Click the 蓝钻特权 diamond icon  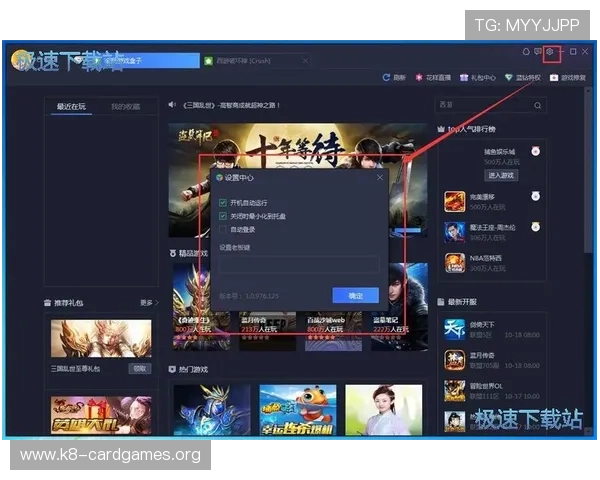(509, 78)
